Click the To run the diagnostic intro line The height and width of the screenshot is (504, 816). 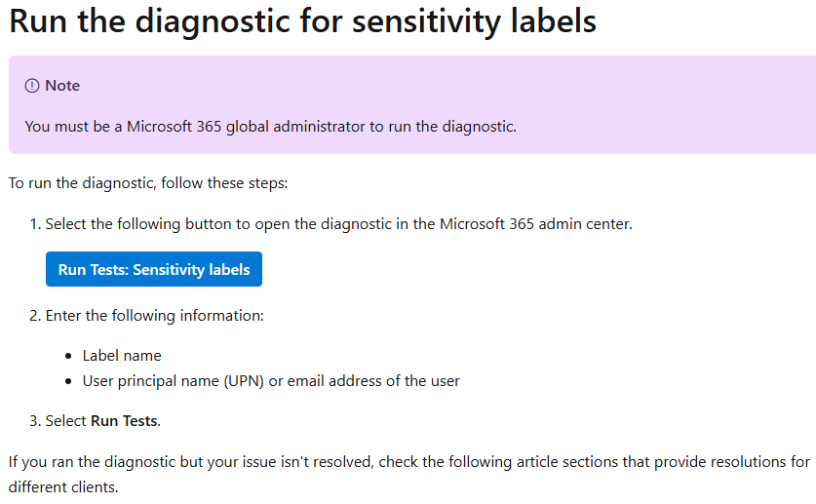point(148,183)
